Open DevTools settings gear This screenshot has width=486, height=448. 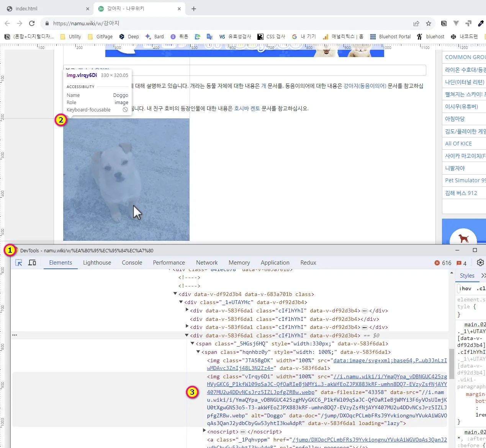point(480,263)
